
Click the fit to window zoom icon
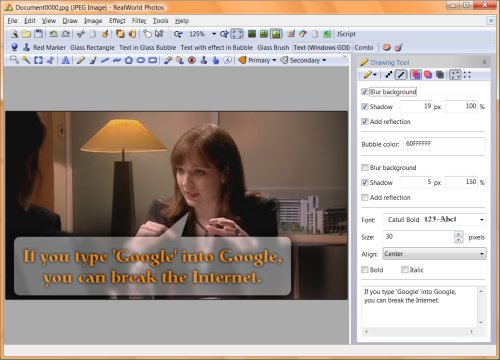[x=237, y=34]
